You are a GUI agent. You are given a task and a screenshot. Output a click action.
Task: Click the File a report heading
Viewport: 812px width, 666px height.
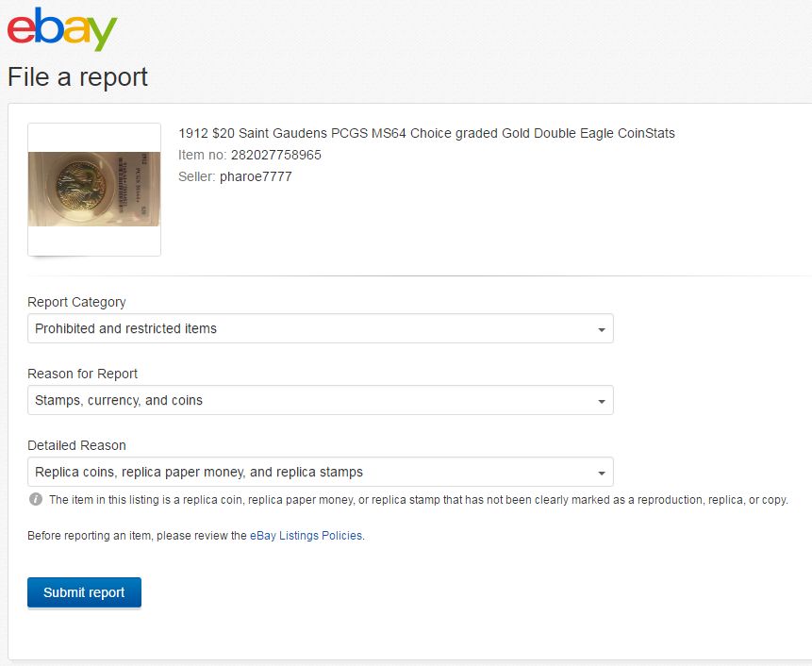pos(77,77)
